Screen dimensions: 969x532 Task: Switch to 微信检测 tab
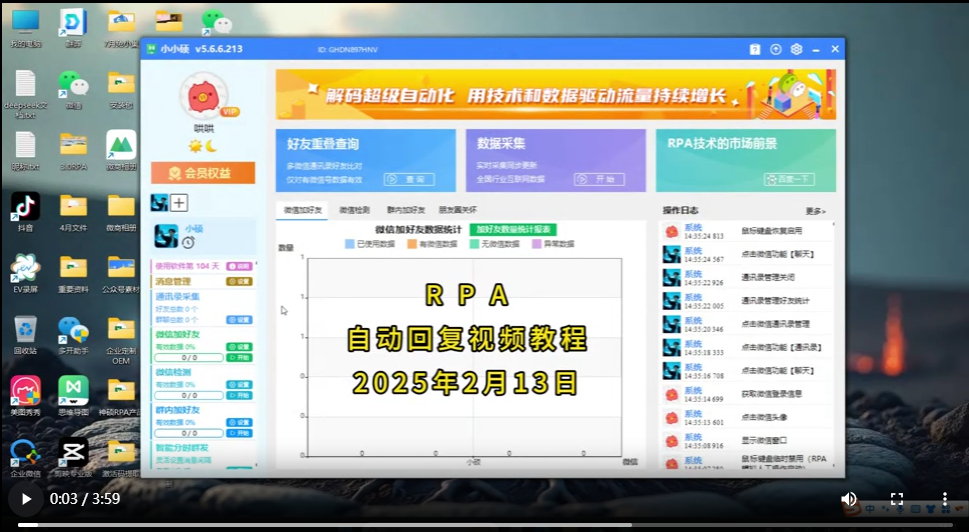pos(354,211)
